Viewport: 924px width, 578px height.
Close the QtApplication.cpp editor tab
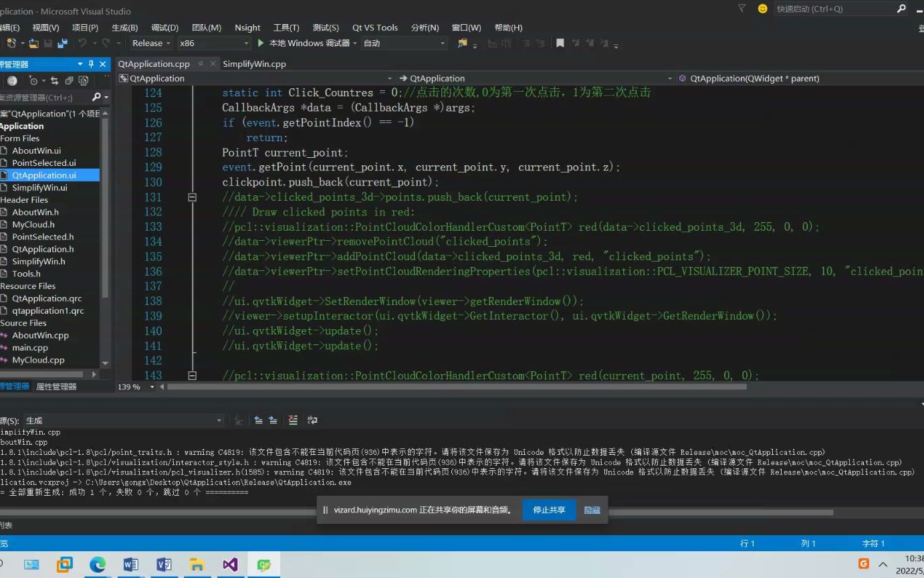pos(213,64)
